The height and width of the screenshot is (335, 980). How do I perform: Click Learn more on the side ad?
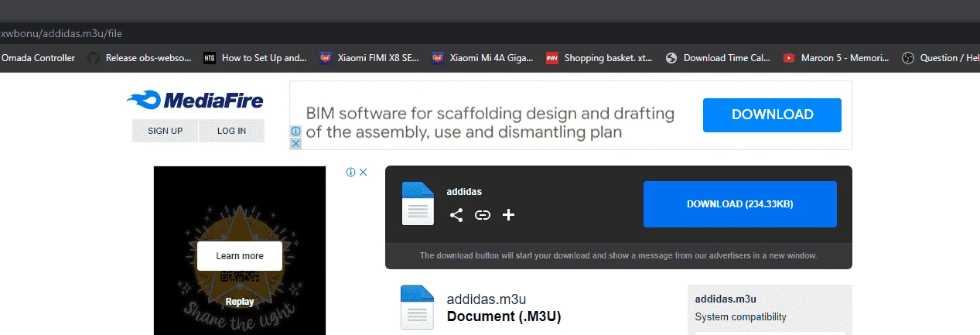point(240,256)
